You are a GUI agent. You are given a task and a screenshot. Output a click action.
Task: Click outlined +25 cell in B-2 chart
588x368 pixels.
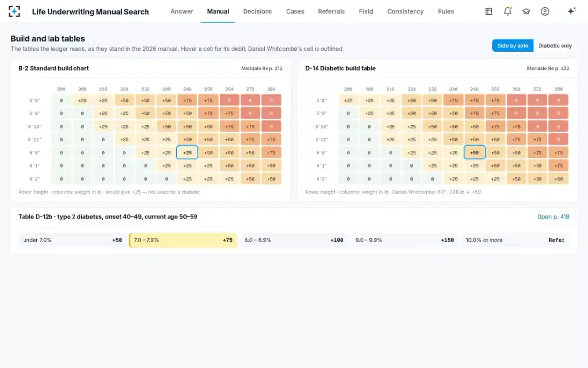point(187,153)
